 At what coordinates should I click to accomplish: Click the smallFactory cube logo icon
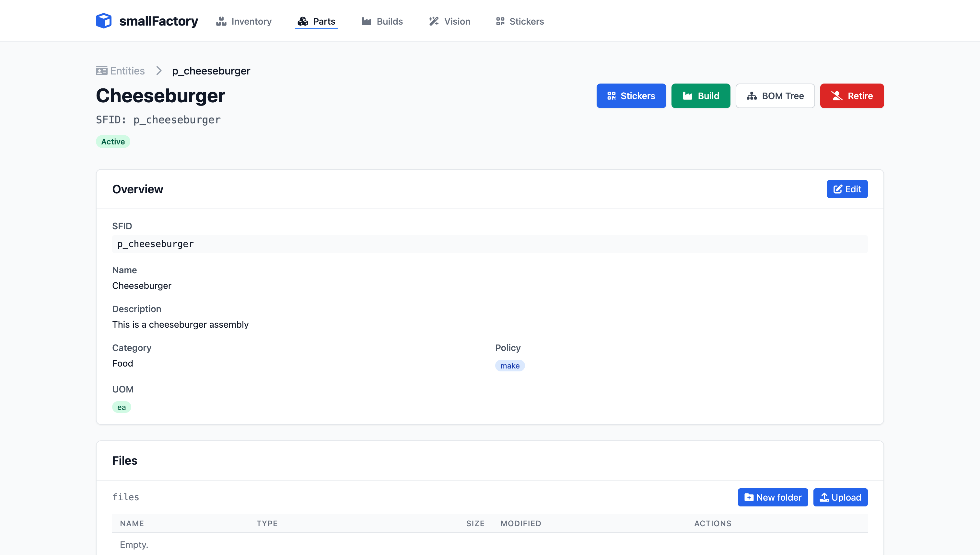pos(103,21)
